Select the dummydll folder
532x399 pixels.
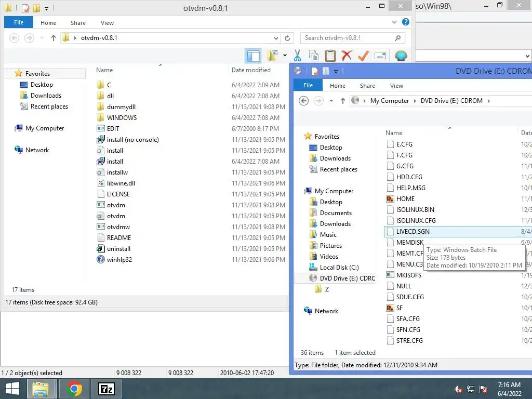tap(121, 107)
